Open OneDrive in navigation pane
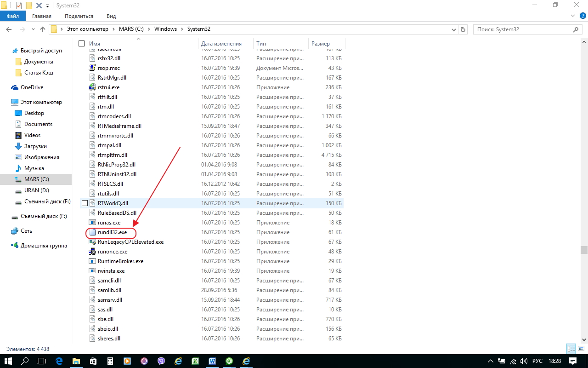 click(32, 87)
